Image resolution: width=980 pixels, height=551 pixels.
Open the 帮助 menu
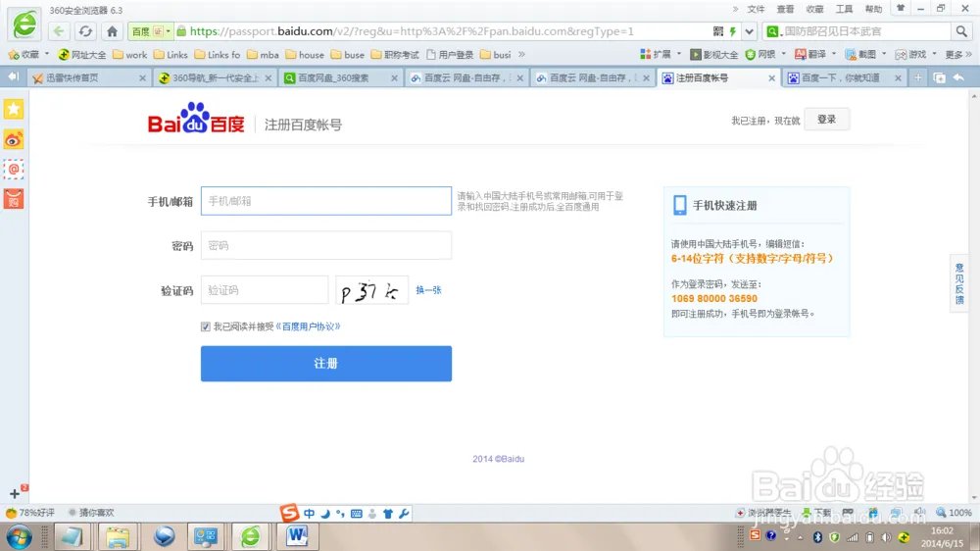pyautogui.click(x=874, y=9)
